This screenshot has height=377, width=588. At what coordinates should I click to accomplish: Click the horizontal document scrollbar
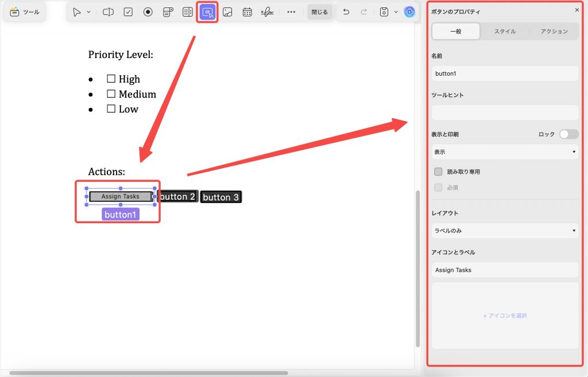[149, 373]
